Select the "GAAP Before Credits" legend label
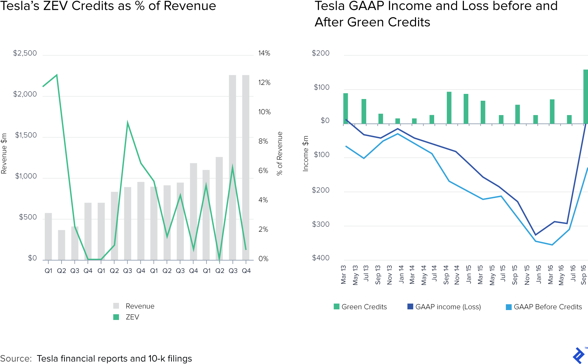Image resolution: width=588 pixels, height=364 pixels. 548,307
